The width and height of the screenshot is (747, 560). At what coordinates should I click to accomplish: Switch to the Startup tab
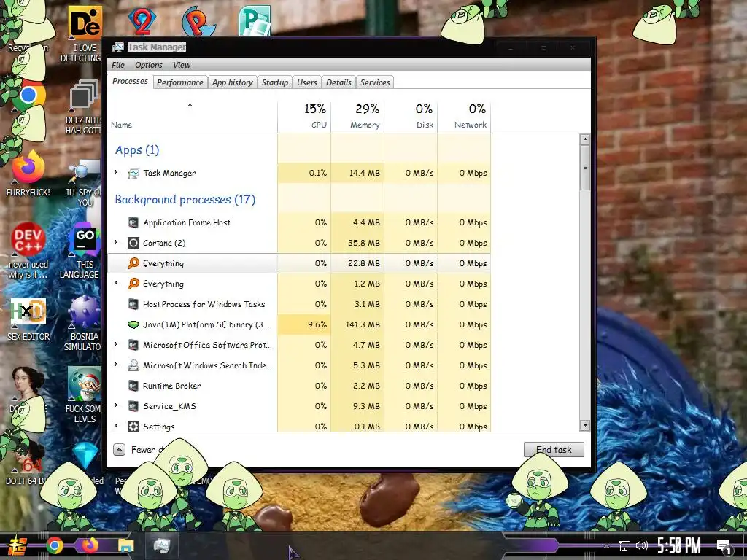(x=275, y=82)
